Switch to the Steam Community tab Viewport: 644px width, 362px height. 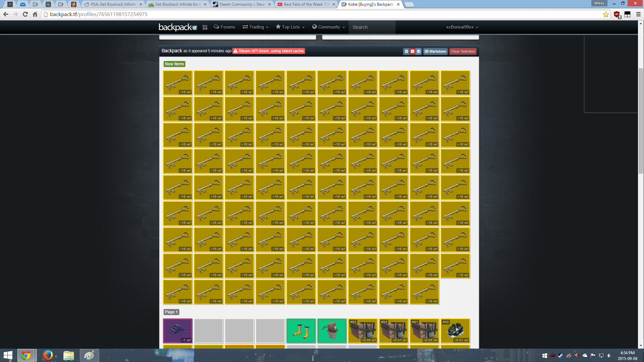click(242, 4)
